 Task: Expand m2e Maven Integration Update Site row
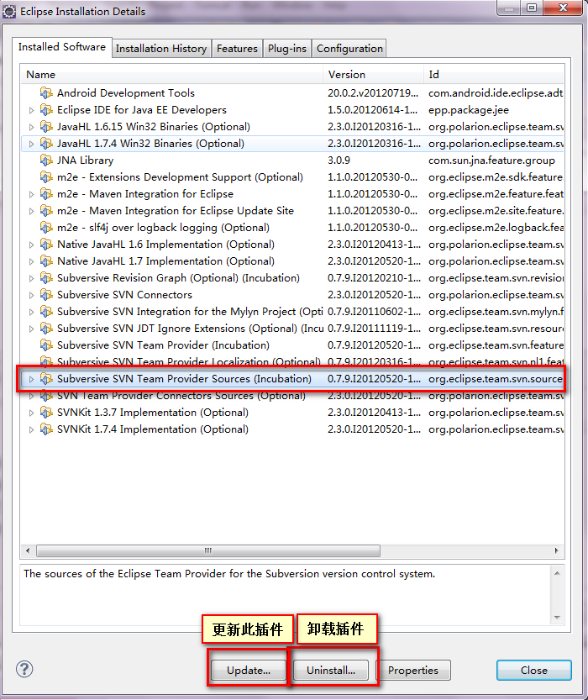point(31,211)
